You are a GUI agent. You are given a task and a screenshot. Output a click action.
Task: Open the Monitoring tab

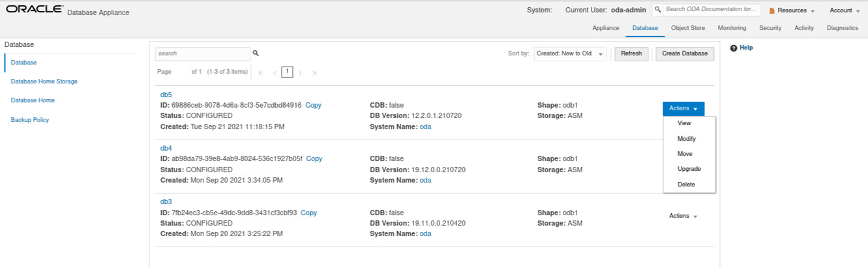(x=732, y=28)
